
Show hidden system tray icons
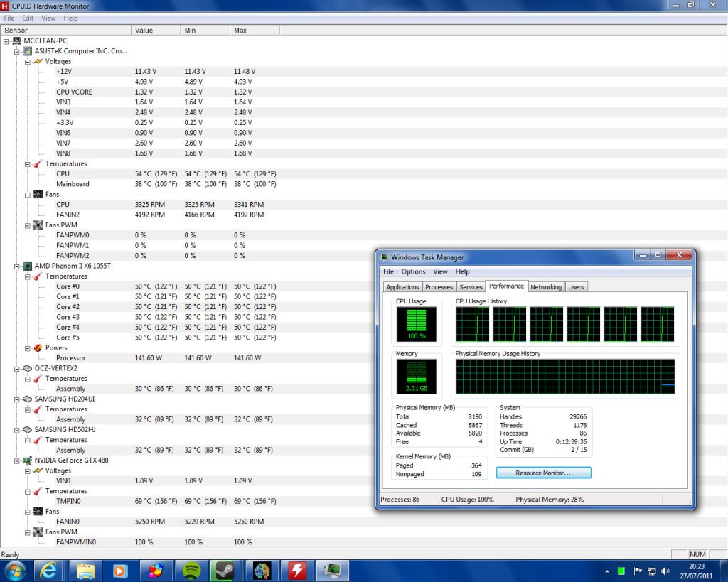607,571
